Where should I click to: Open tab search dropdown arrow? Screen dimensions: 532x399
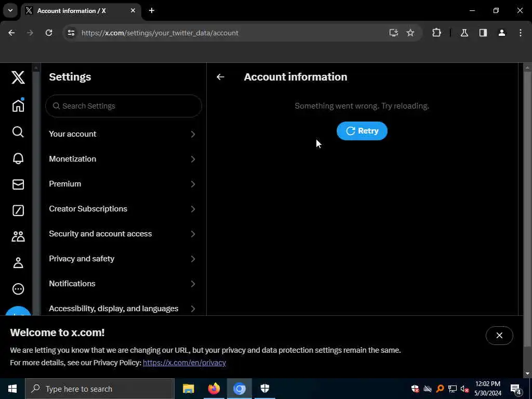(10, 10)
